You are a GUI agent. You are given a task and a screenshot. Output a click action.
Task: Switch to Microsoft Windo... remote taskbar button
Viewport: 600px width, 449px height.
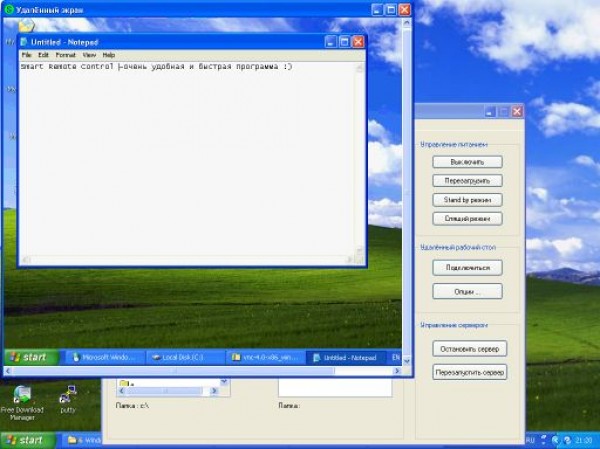click(x=104, y=358)
